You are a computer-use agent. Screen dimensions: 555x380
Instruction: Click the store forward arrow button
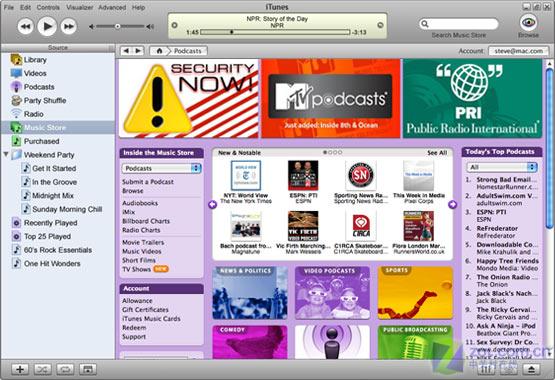[x=138, y=51]
